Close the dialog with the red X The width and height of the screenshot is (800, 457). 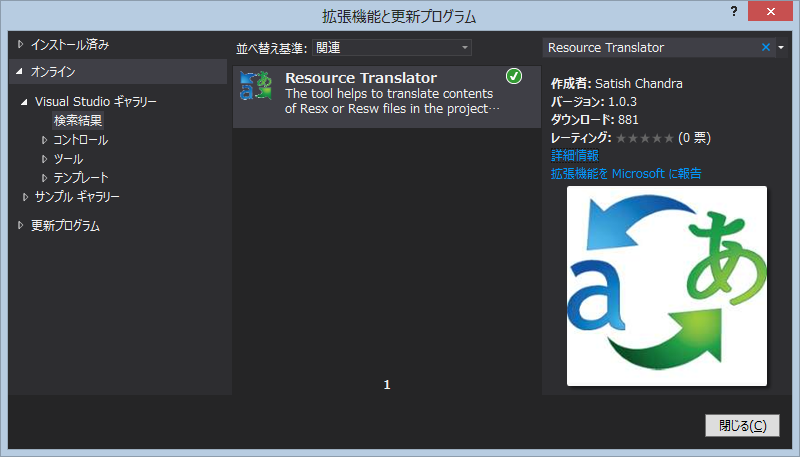click(x=770, y=11)
